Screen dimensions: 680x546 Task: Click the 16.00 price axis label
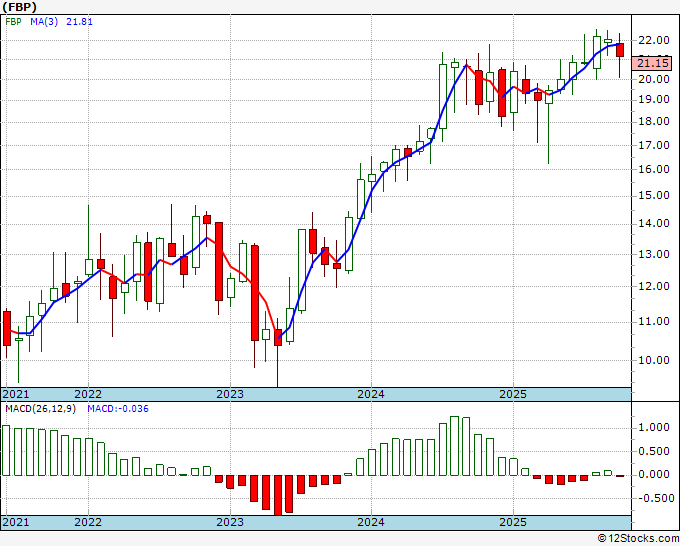click(x=654, y=170)
